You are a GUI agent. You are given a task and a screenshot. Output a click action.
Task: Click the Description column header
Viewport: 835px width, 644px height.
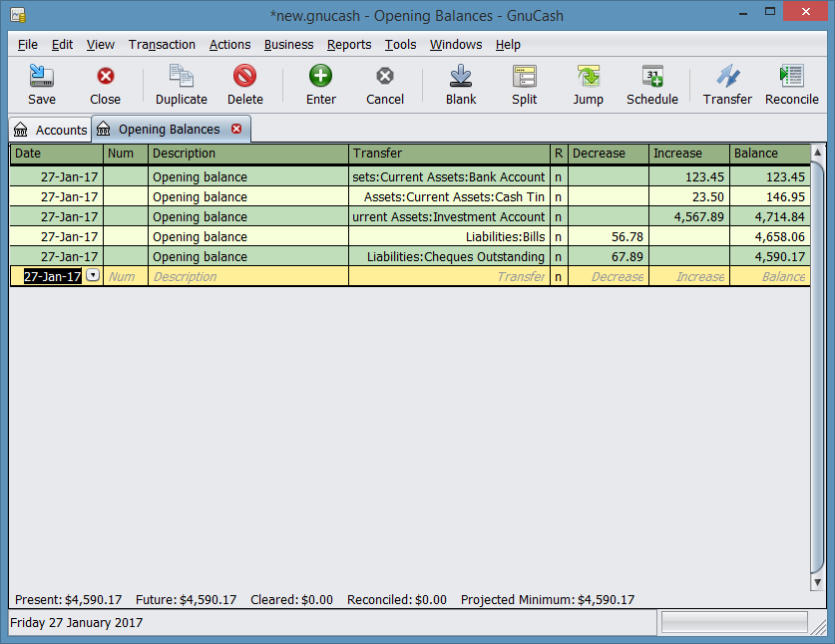[248, 154]
